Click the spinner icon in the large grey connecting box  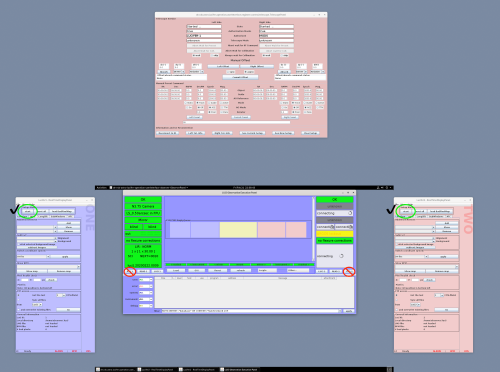coord(341,256)
